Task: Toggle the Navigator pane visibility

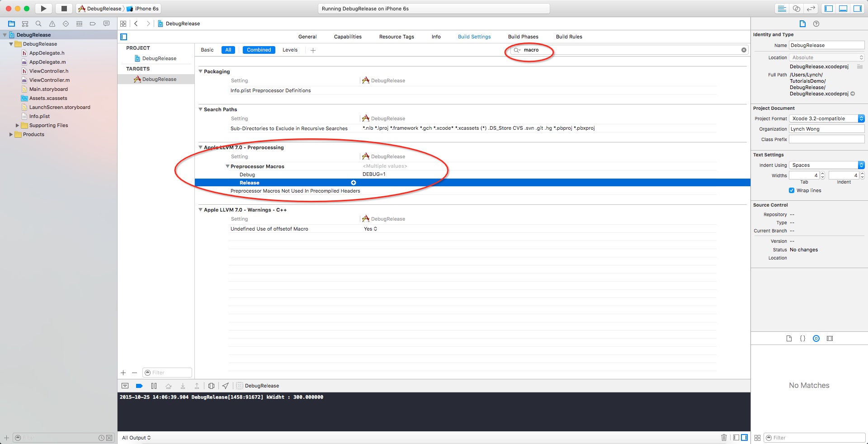Action: pyautogui.click(x=829, y=9)
